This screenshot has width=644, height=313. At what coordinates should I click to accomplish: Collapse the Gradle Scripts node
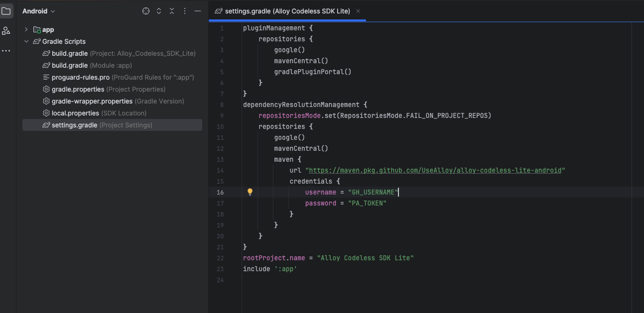pyautogui.click(x=26, y=41)
